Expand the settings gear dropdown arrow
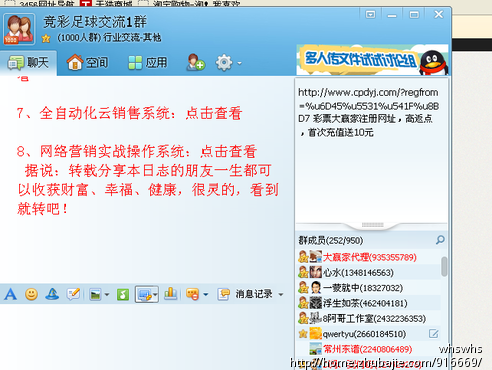 [239, 63]
